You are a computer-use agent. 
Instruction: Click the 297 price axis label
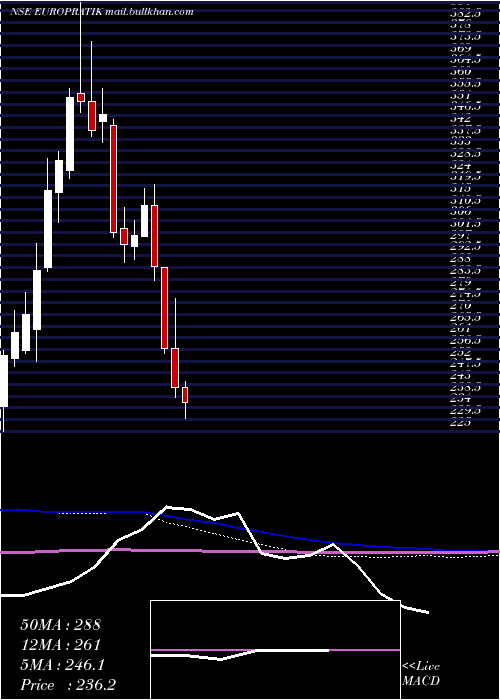pyautogui.click(x=460, y=236)
